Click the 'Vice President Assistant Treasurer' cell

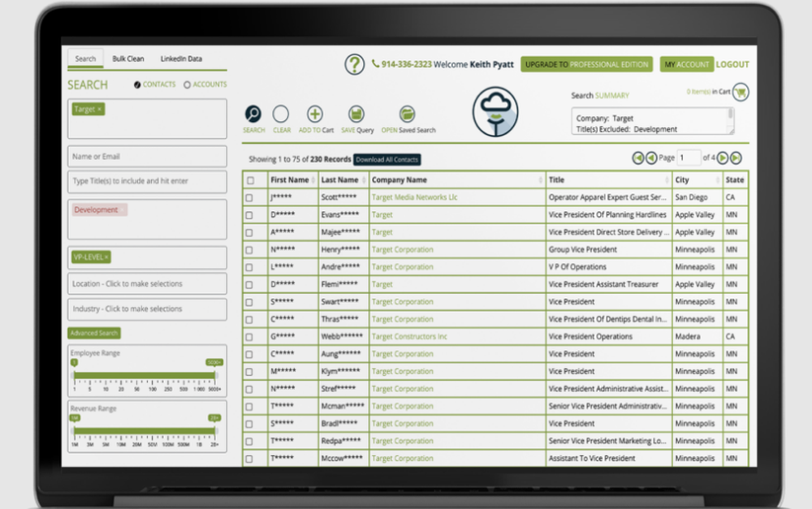tap(609, 284)
